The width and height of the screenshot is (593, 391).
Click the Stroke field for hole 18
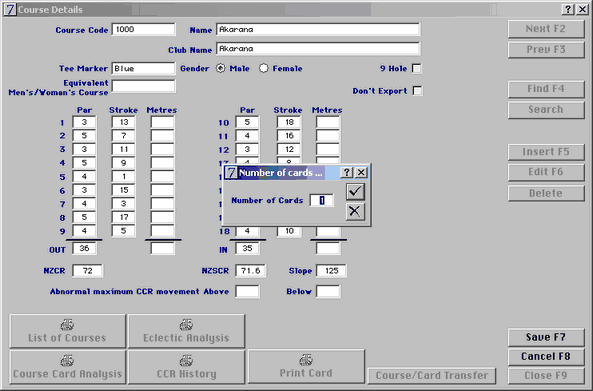(x=289, y=231)
